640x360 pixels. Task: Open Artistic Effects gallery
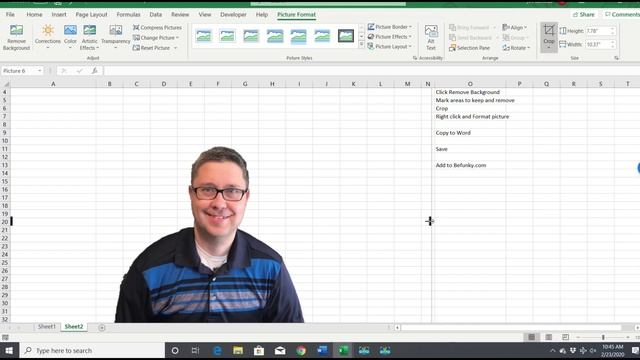click(89, 38)
